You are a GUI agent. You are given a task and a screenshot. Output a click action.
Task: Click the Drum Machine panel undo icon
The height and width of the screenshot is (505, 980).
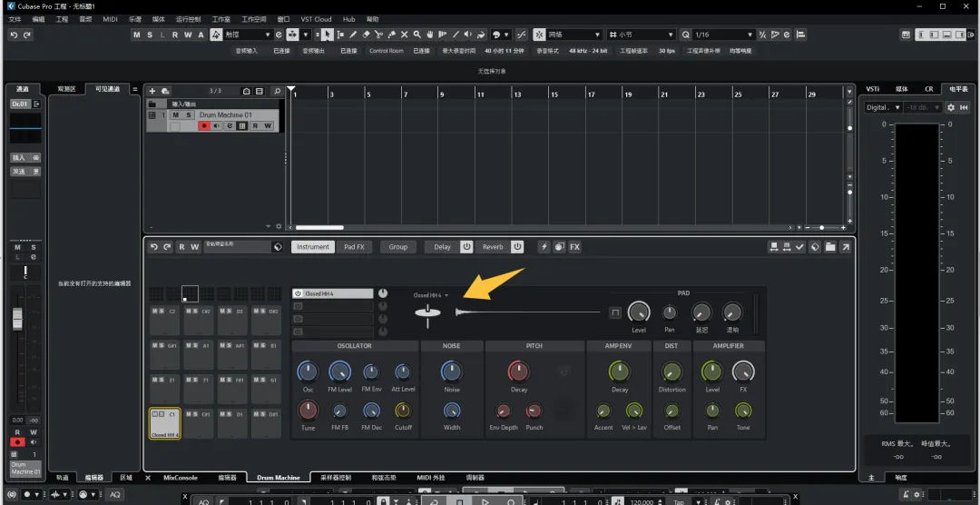point(154,247)
